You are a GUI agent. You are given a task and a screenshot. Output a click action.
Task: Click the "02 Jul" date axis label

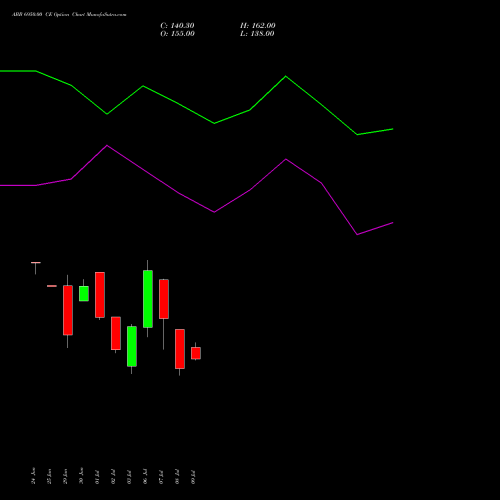[113, 476]
